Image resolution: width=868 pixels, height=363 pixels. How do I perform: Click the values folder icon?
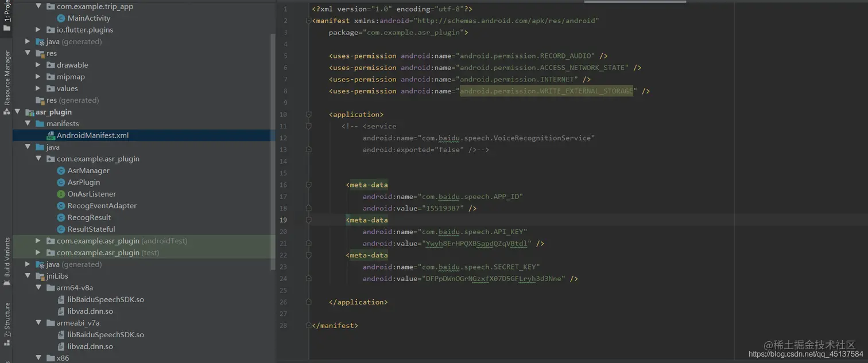[51, 88]
